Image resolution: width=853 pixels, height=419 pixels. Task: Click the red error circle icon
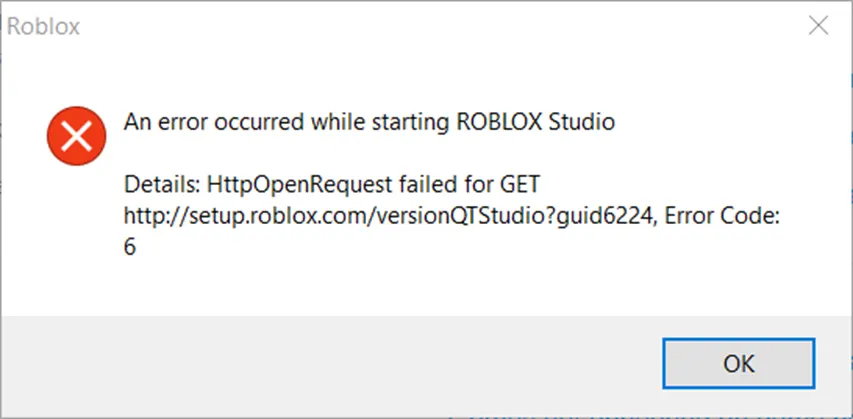click(76, 136)
